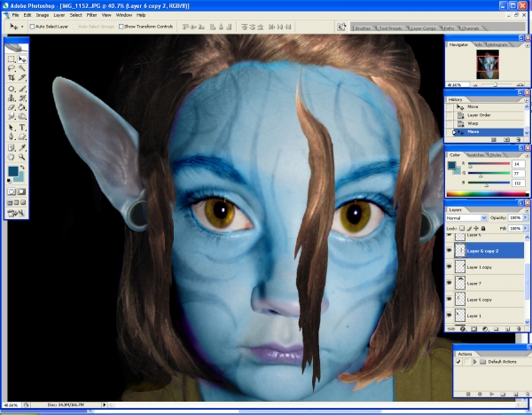
Task: Select the Pen tool
Action: [12, 137]
